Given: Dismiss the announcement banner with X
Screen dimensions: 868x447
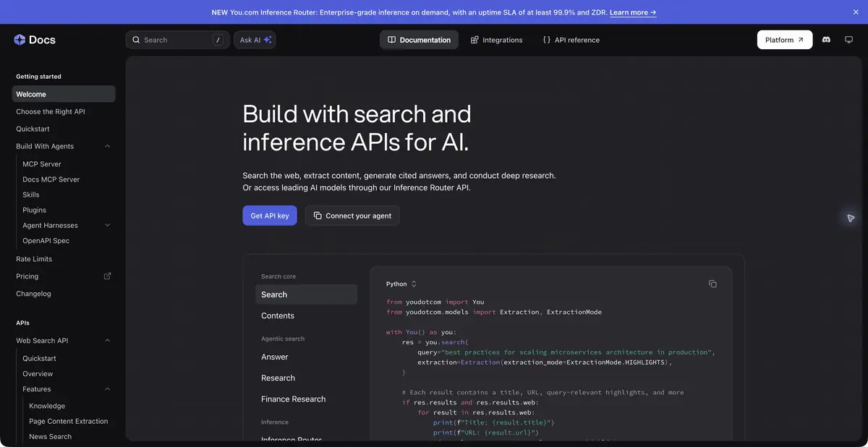Looking at the screenshot, I should point(856,12).
